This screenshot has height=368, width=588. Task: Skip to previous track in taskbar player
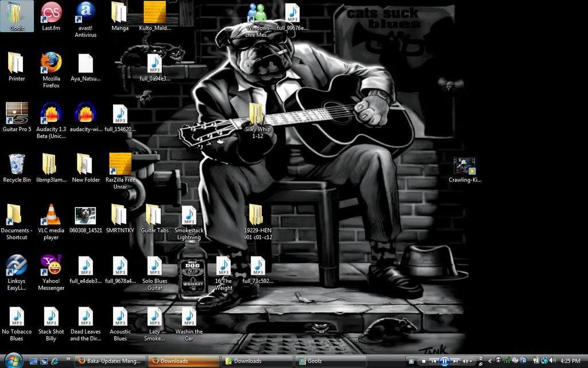pos(433,361)
